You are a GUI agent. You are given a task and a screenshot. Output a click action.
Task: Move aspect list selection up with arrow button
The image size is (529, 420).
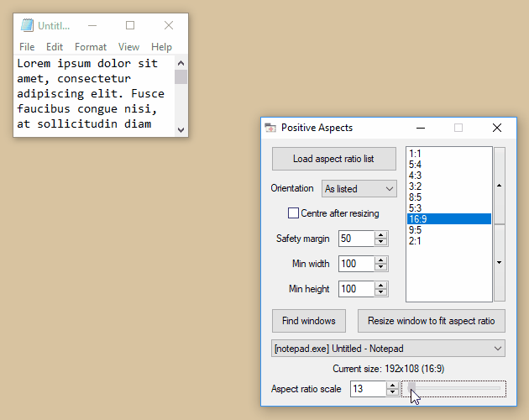(x=499, y=185)
